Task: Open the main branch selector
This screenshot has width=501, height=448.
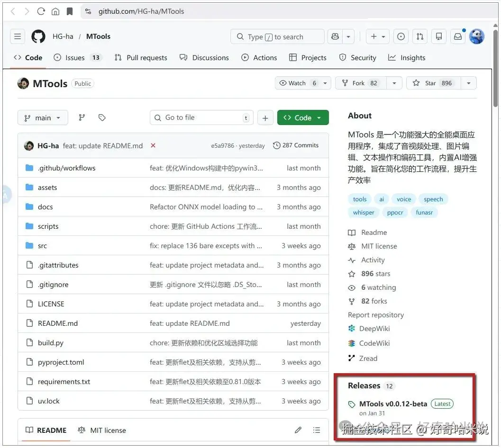Action: (43, 117)
